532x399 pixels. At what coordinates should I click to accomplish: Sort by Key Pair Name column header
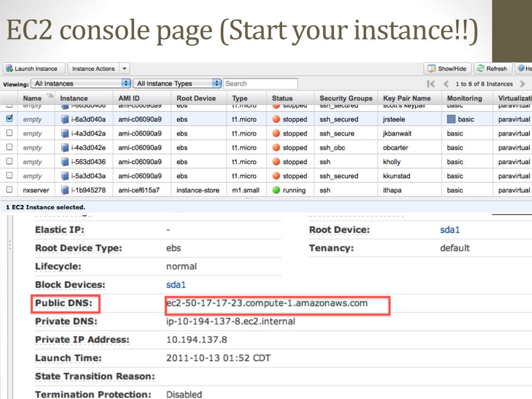407,98
